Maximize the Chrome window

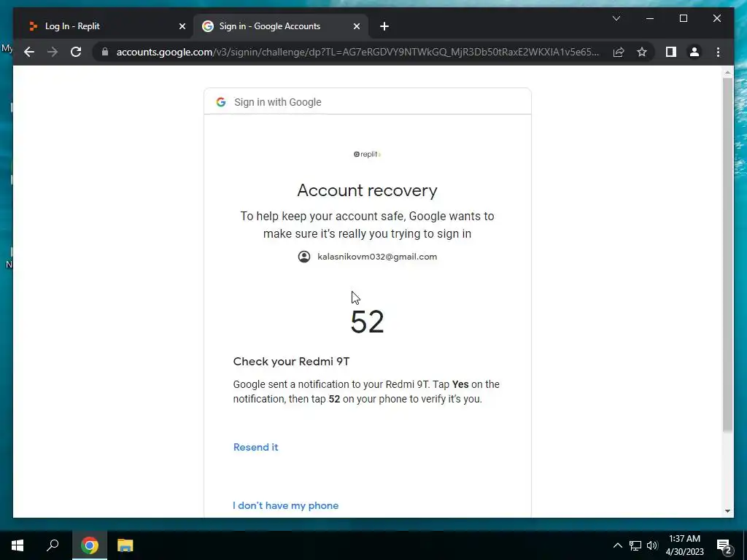click(x=683, y=18)
